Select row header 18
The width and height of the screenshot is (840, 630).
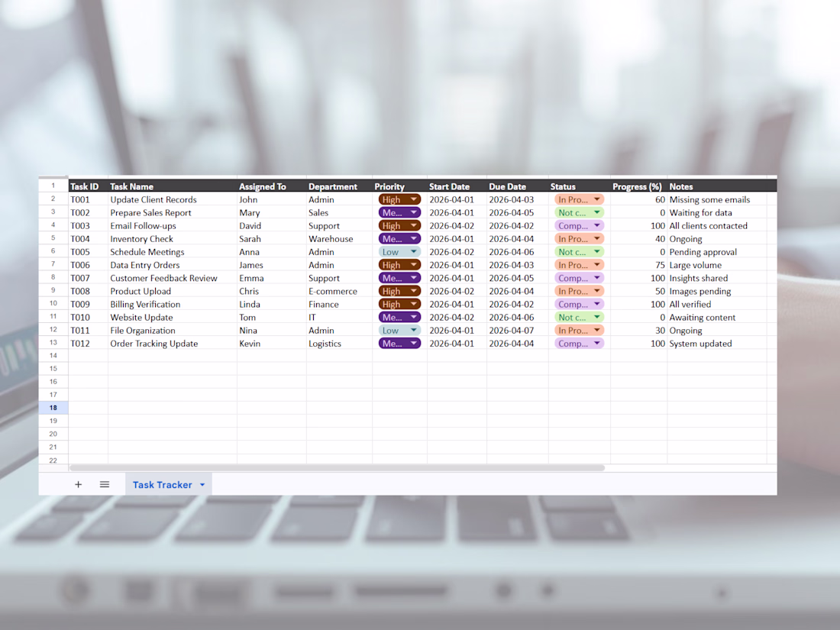(53, 408)
